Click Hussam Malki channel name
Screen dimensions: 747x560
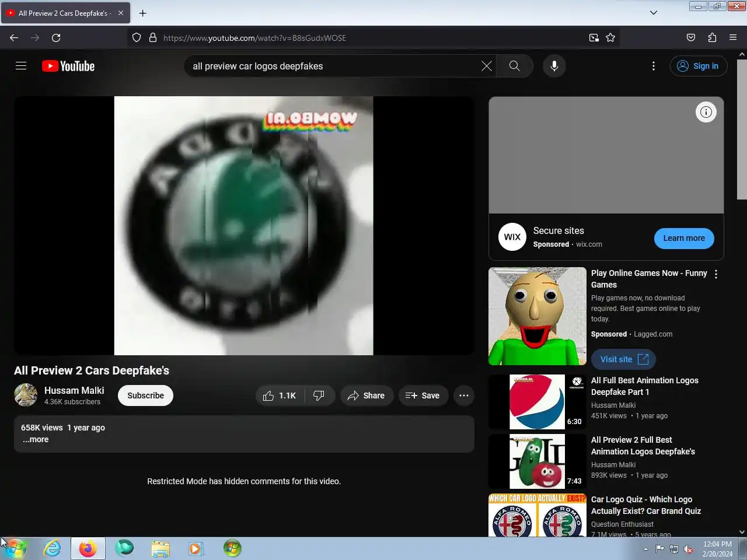(74, 390)
